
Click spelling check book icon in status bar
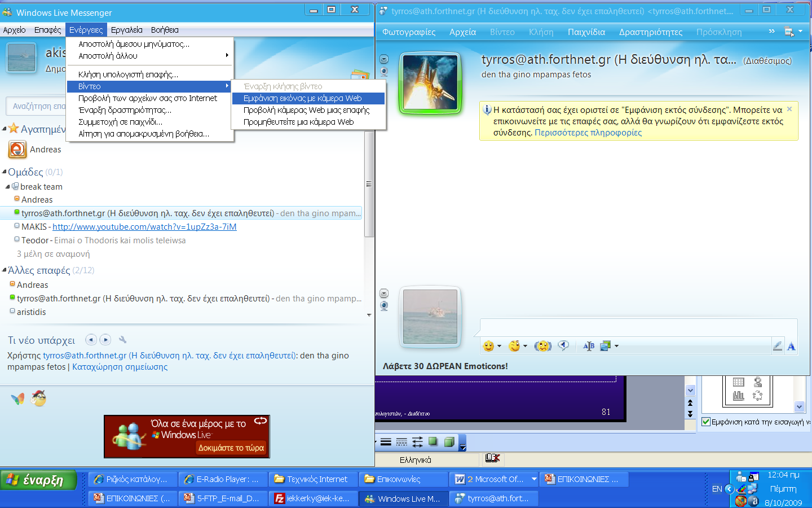pos(492,458)
